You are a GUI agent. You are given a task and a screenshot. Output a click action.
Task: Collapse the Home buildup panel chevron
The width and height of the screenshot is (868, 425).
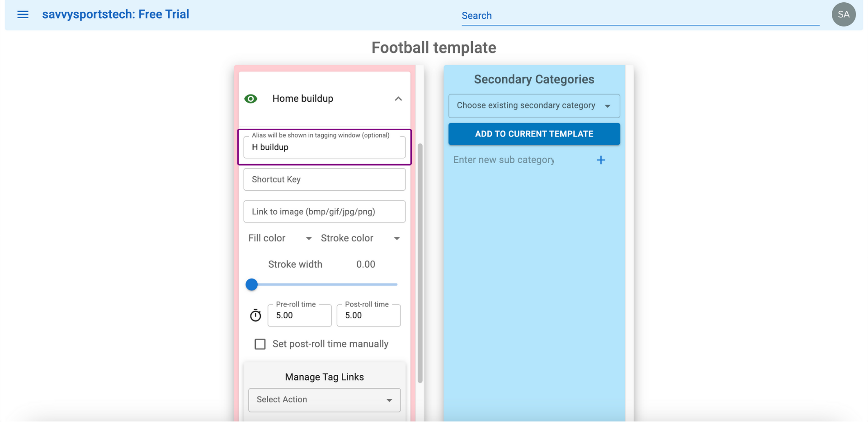pyautogui.click(x=398, y=99)
